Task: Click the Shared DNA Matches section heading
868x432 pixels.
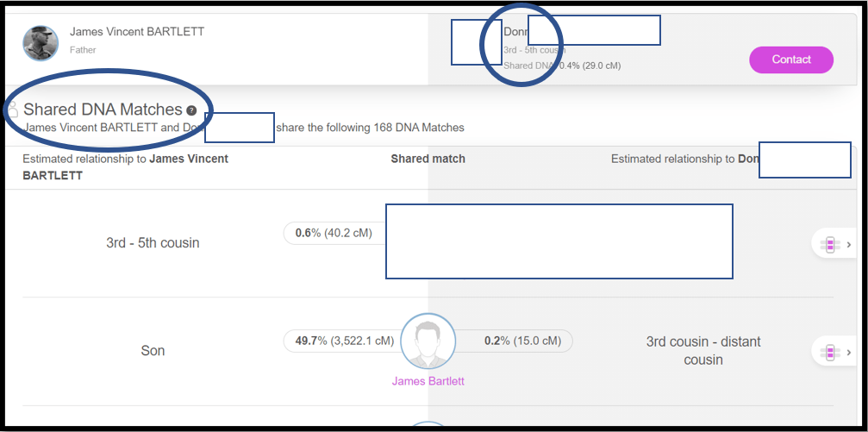Action: tap(103, 110)
